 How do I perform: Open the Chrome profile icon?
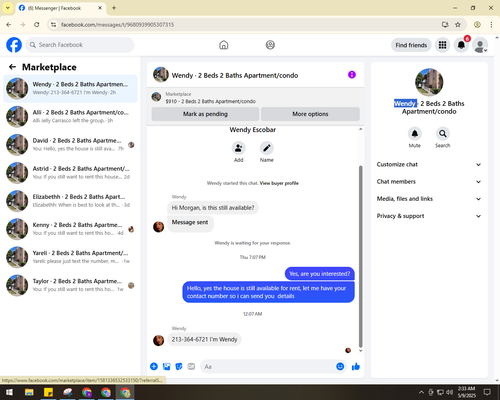click(x=477, y=25)
